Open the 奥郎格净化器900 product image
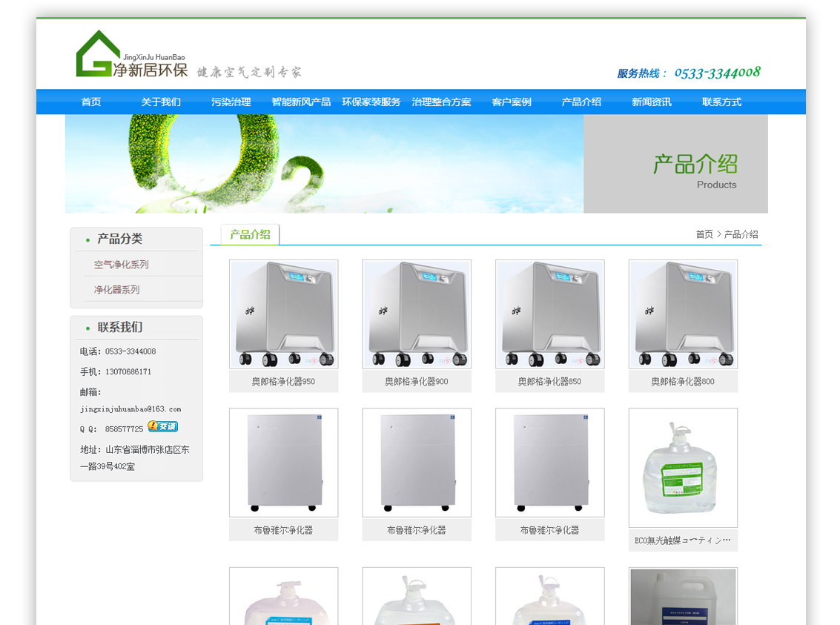Screen dimensions: 840x625 pos(417,314)
